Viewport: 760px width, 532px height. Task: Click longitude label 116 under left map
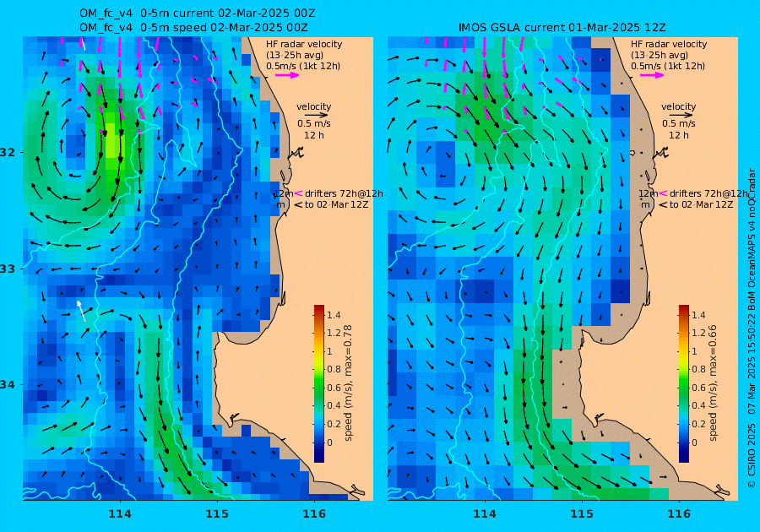click(314, 513)
